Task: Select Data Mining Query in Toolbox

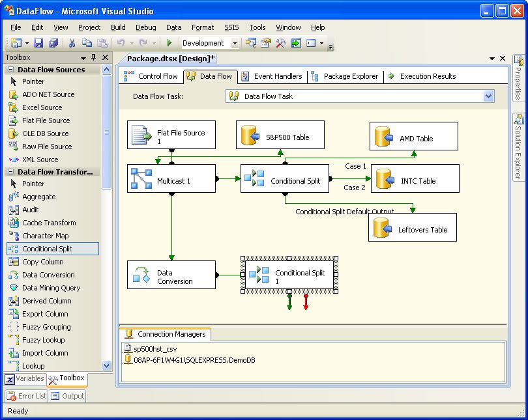Action: (53, 288)
